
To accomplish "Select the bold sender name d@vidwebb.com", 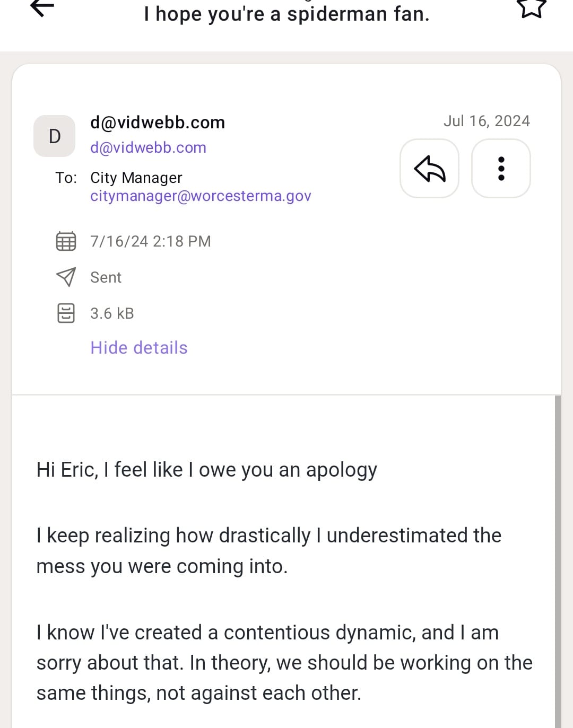I will coord(158,122).
